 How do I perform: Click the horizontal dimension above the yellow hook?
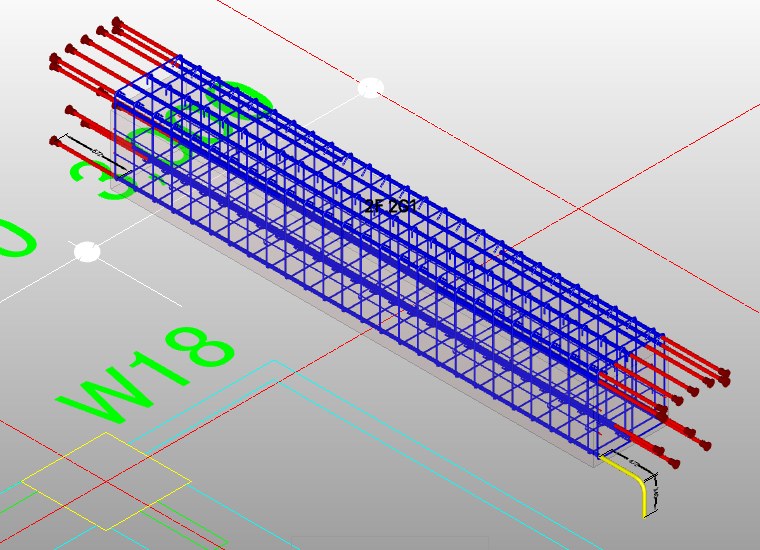(634, 462)
